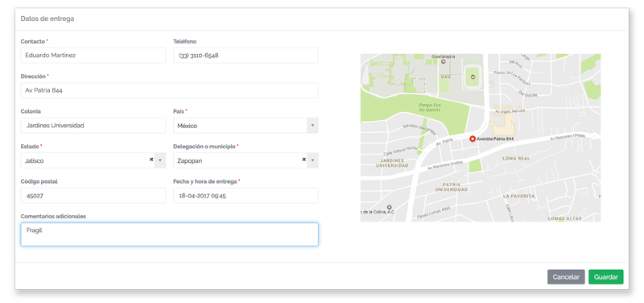Expand the Estado dropdown arrow
644x303 pixels.
coord(160,160)
